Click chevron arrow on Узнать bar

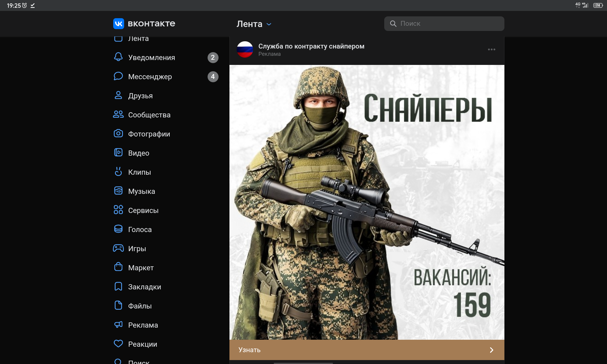pyautogui.click(x=491, y=350)
